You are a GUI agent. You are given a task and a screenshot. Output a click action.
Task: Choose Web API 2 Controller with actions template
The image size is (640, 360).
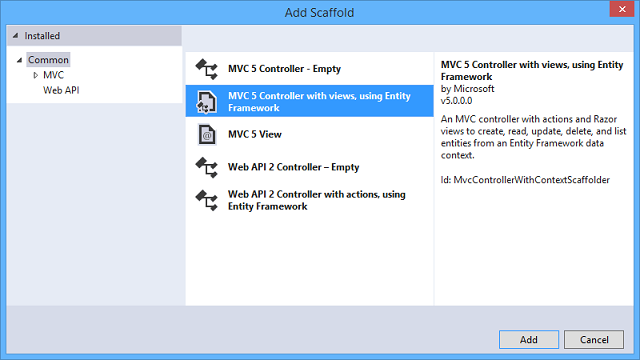[x=309, y=200]
